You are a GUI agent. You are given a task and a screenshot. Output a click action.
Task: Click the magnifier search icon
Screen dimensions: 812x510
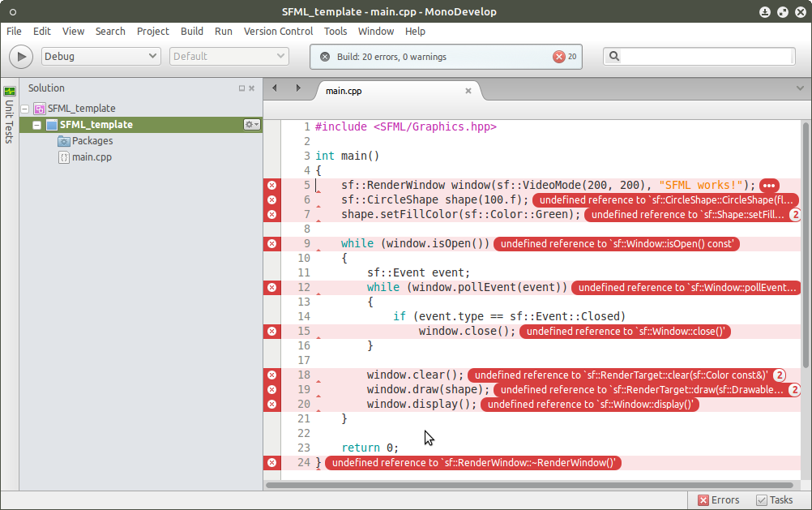[614, 56]
